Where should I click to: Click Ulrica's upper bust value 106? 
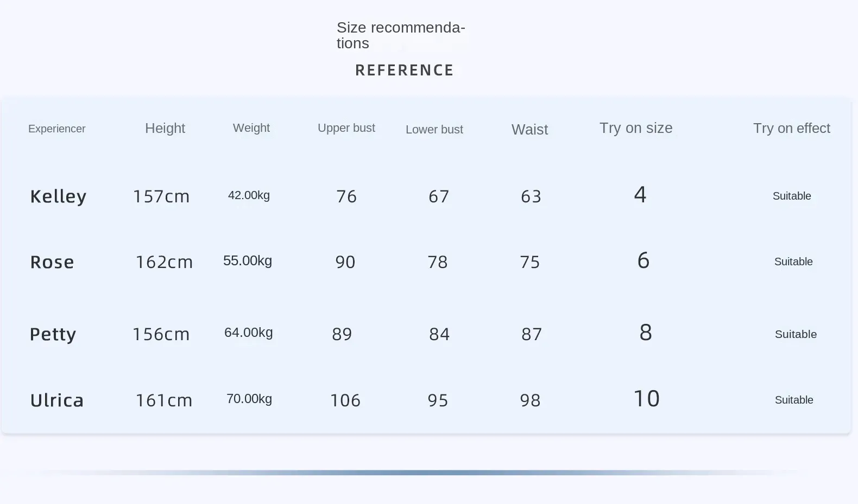pyautogui.click(x=345, y=400)
